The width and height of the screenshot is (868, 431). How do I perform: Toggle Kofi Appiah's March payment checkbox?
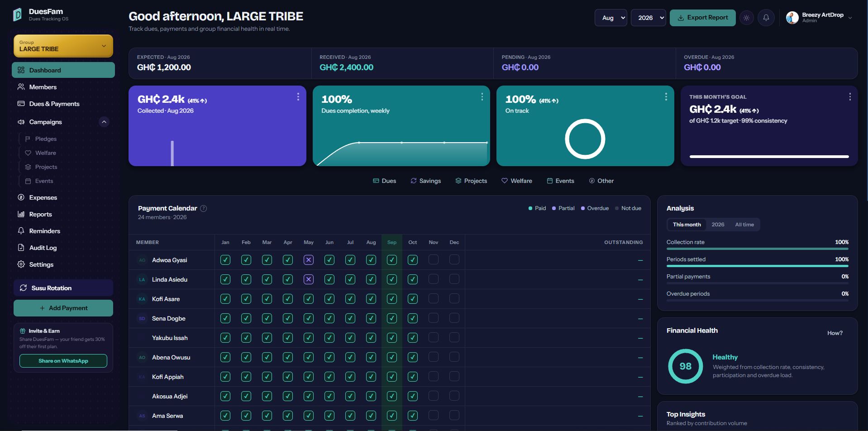267,377
